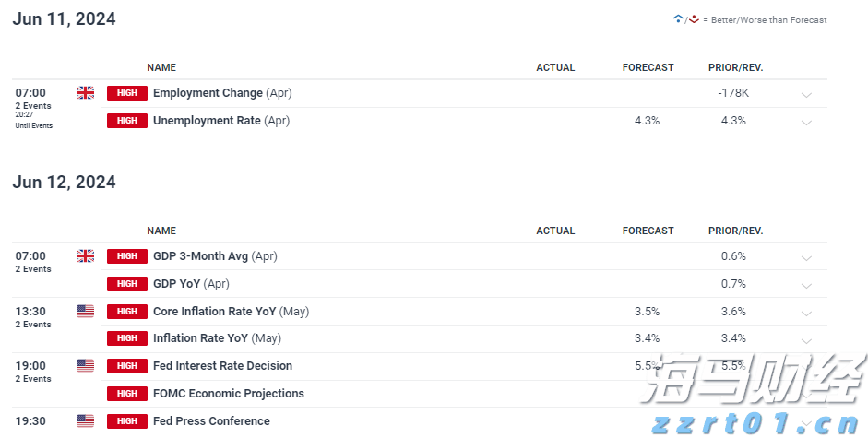Expand the Employment Change (Apr) row
Viewport: 868px width, 438px height.
pos(806,94)
